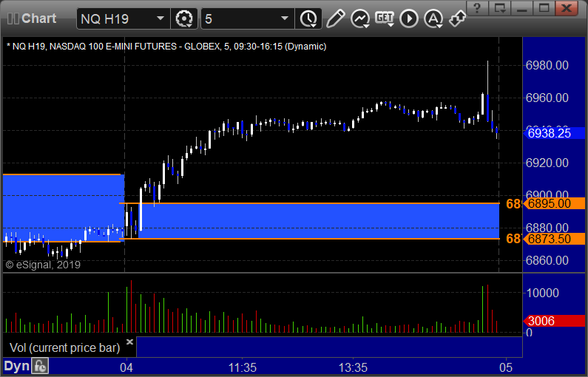Click the lock icon beside Dyn

(40, 366)
